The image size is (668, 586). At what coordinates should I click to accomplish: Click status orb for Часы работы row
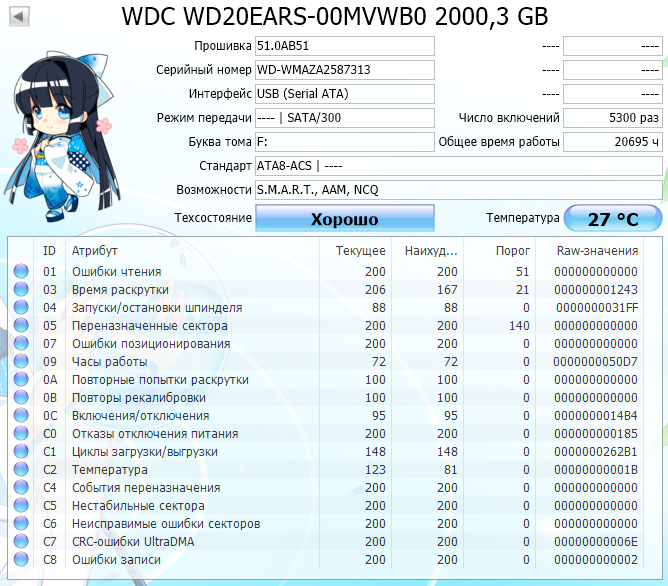tap(21, 361)
